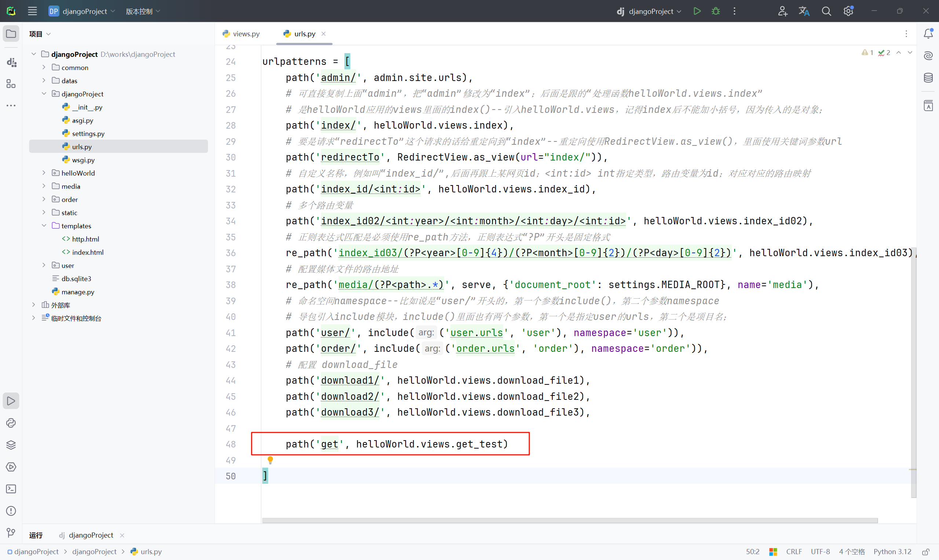Toggle the Project tool window folder icon
Image resolution: width=939 pixels, height=560 pixels.
tap(11, 34)
